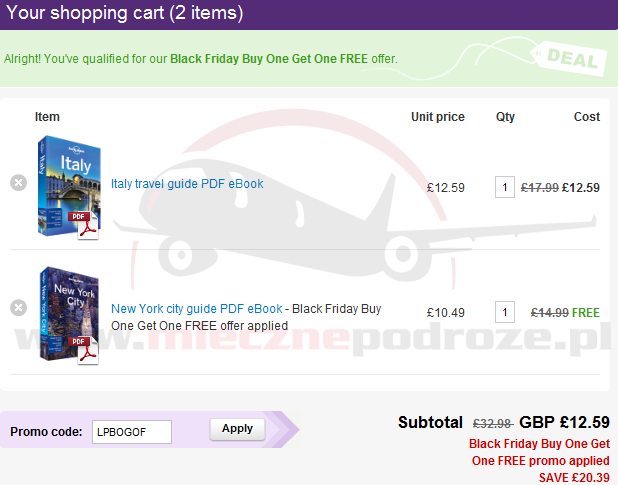Screen dimensions: 618x485
Task: Remove New York city guide from cart
Action: (18, 308)
